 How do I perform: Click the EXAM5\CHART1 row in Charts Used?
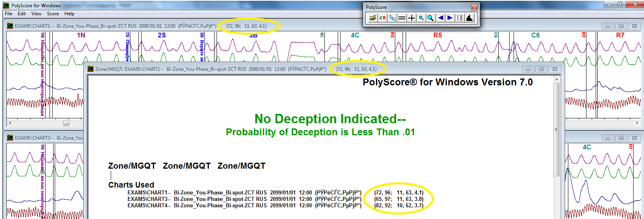click(x=275, y=192)
